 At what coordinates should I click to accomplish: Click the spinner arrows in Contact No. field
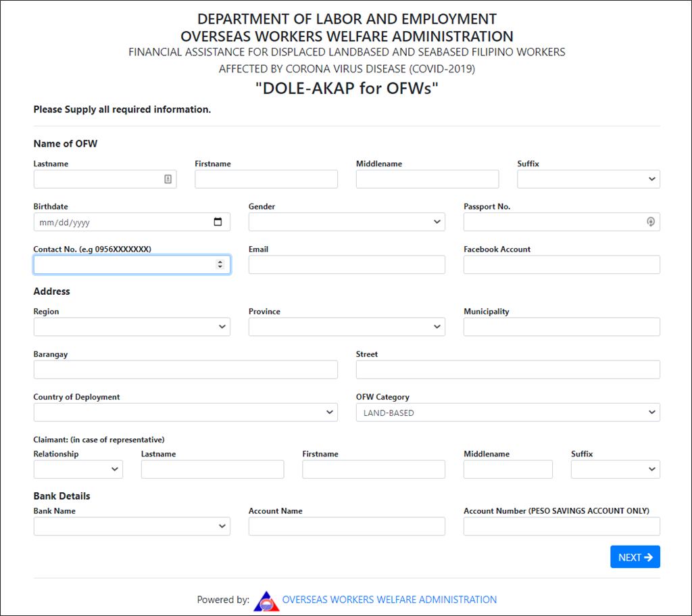click(220, 264)
